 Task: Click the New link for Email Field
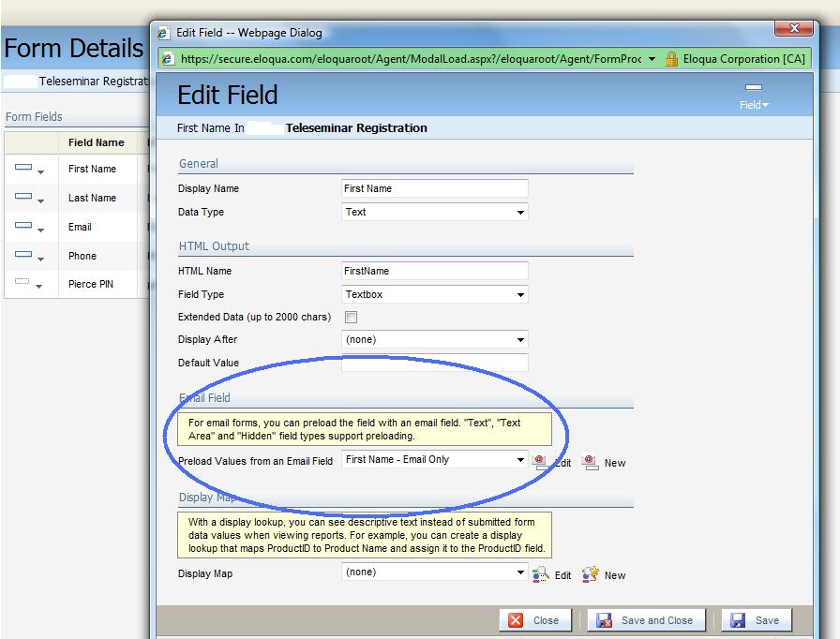(x=615, y=463)
